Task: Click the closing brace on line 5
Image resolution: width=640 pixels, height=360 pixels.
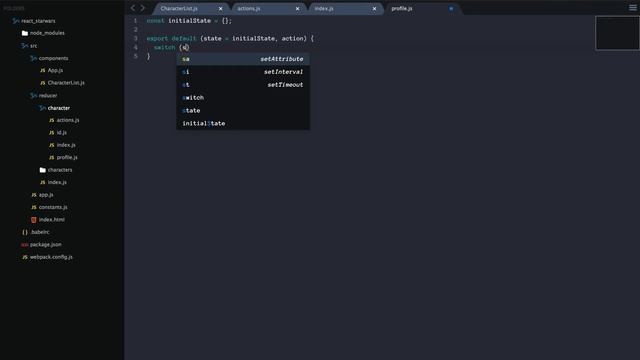Action: click(x=149, y=56)
